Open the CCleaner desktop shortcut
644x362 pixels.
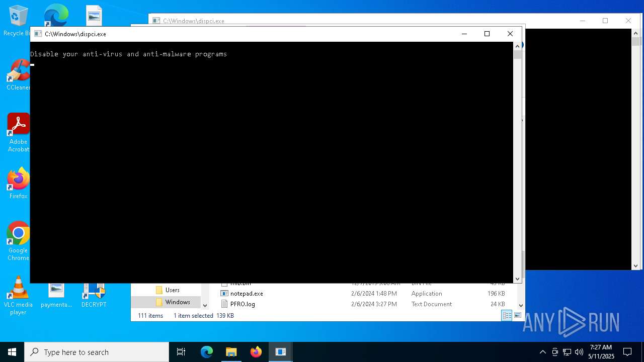tap(18, 75)
